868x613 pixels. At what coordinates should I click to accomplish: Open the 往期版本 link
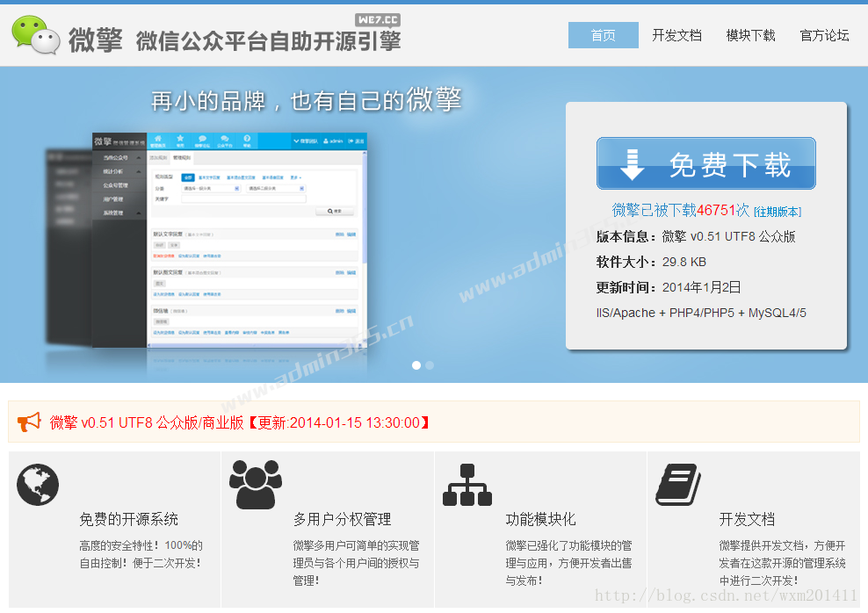[778, 212]
